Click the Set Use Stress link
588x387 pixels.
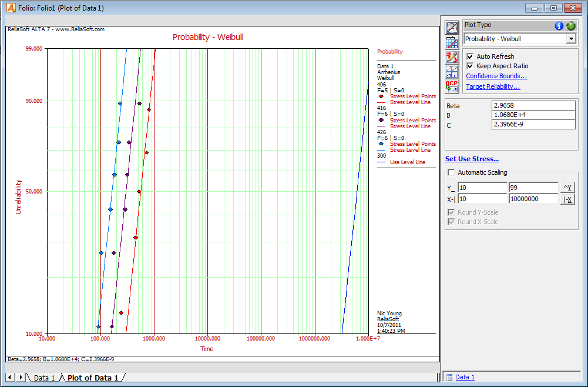tap(472, 159)
